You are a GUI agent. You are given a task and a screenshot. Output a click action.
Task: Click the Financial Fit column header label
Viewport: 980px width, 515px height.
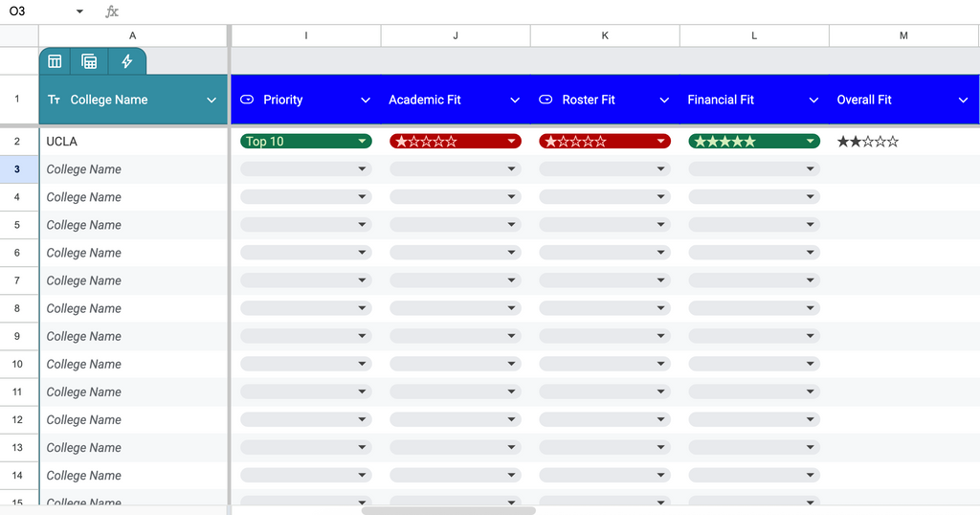coord(721,100)
